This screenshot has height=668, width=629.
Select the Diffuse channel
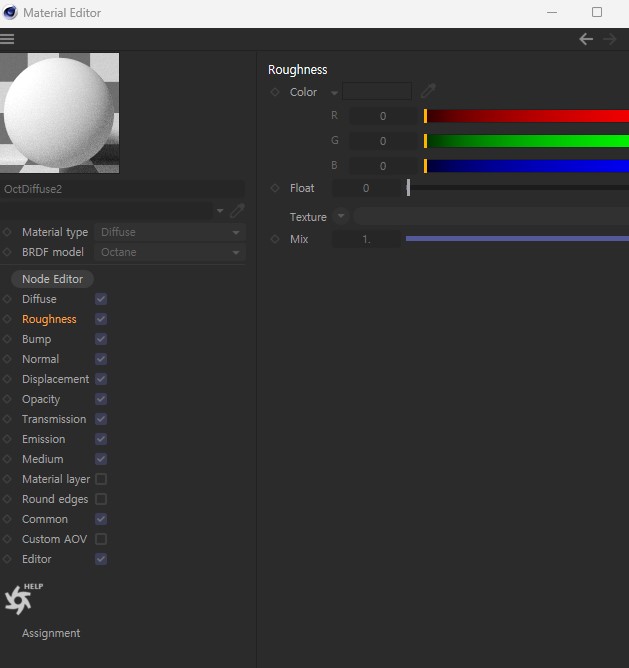click(39, 299)
